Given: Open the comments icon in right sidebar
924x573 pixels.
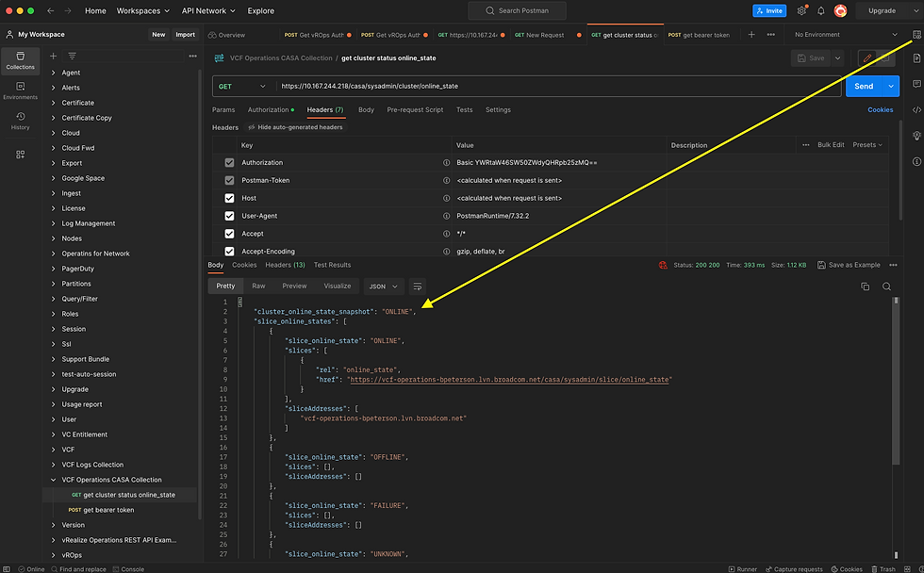Looking at the screenshot, I should tap(916, 84).
